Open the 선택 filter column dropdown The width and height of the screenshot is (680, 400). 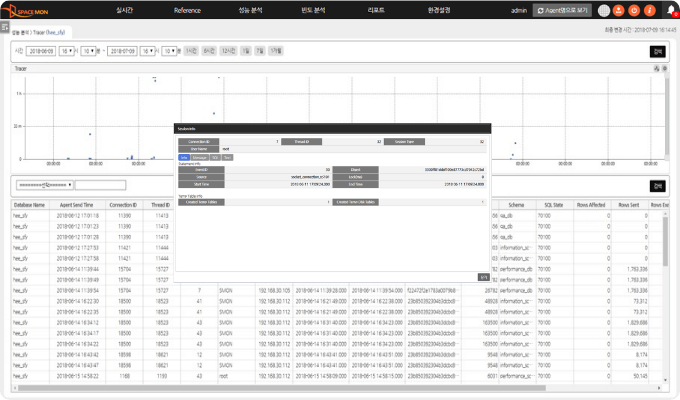pos(45,185)
